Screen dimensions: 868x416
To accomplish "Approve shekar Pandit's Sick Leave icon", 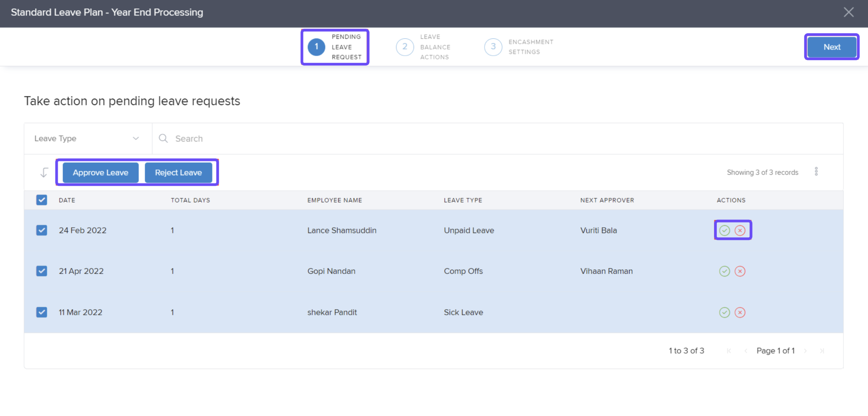I will pos(724,312).
